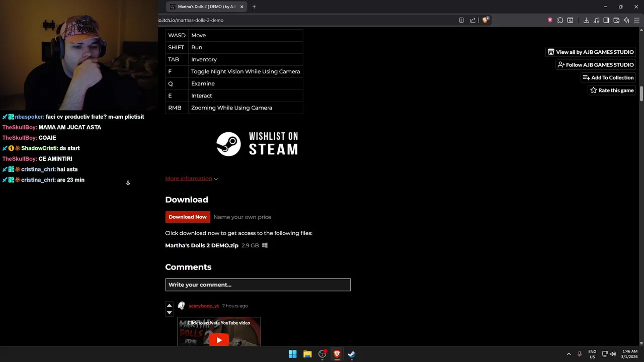Click Rate this game button
644x362 pixels.
pos(611,90)
